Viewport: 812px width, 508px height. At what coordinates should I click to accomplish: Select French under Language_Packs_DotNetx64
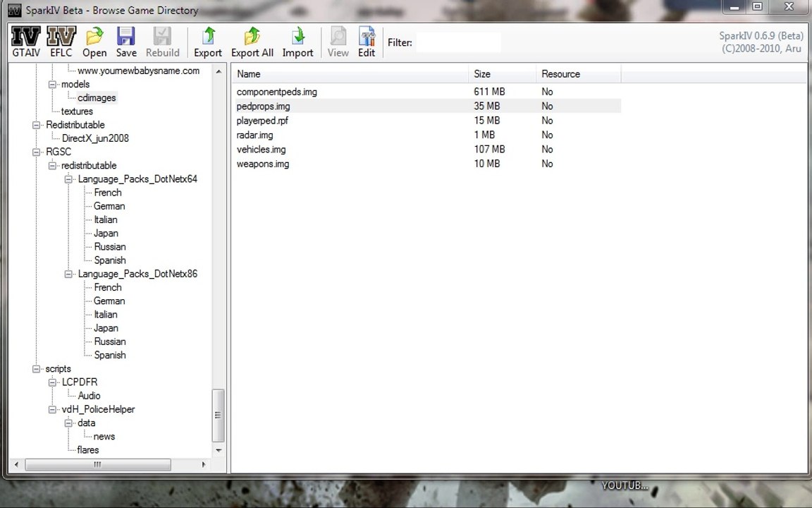tap(108, 193)
